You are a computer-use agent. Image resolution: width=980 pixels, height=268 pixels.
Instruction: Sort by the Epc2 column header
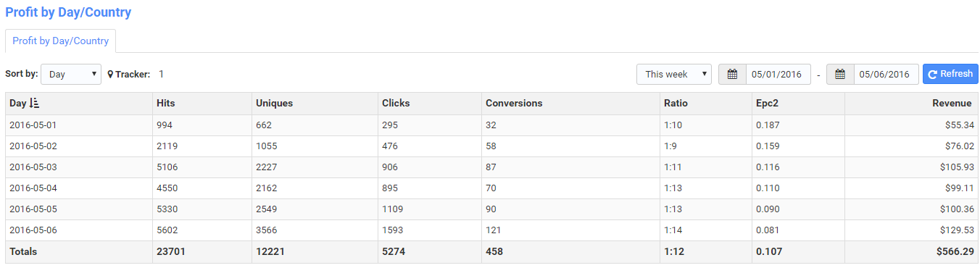(x=768, y=104)
